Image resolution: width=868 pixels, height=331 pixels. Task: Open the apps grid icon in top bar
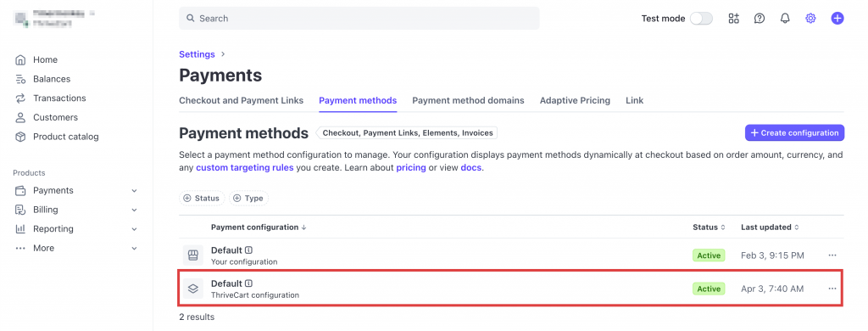(733, 19)
